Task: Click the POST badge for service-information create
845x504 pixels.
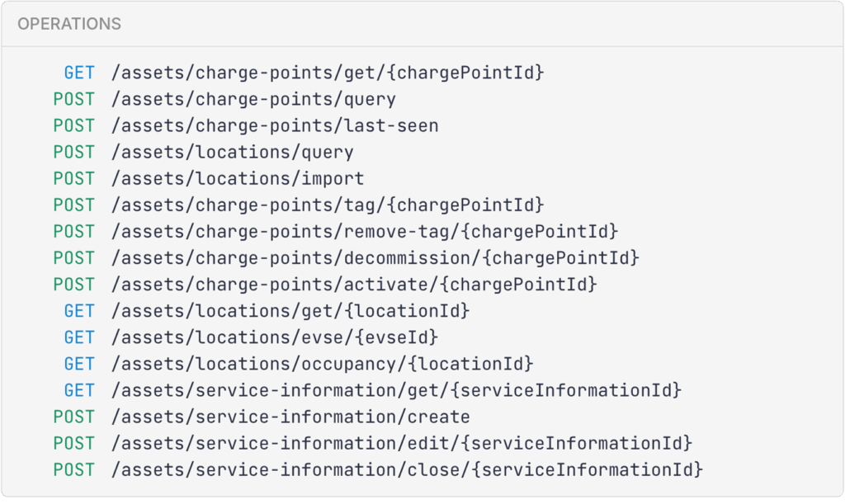Action: tap(74, 417)
